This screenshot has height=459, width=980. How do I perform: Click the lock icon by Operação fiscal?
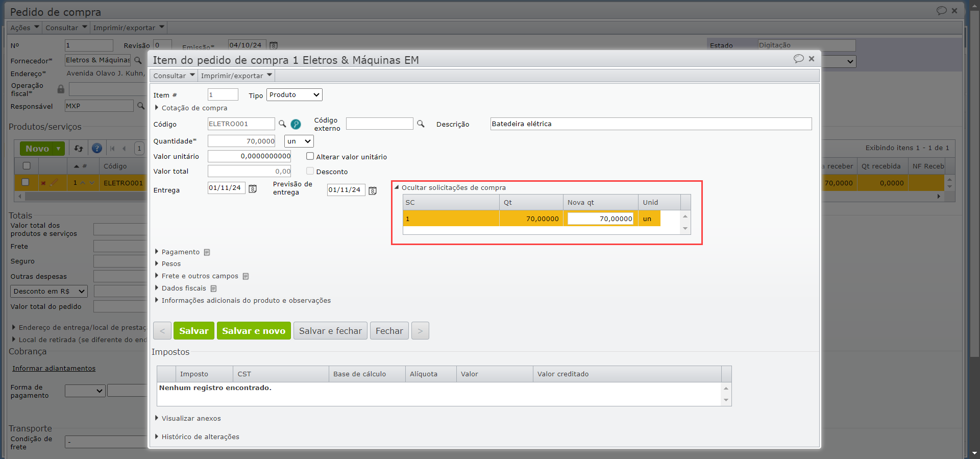[x=61, y=89]
